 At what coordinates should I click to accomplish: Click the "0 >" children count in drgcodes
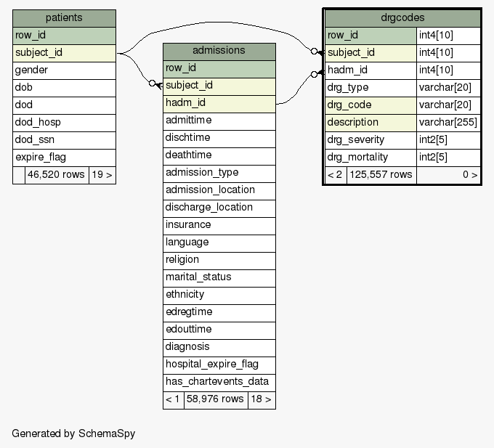tap(448, 174)
